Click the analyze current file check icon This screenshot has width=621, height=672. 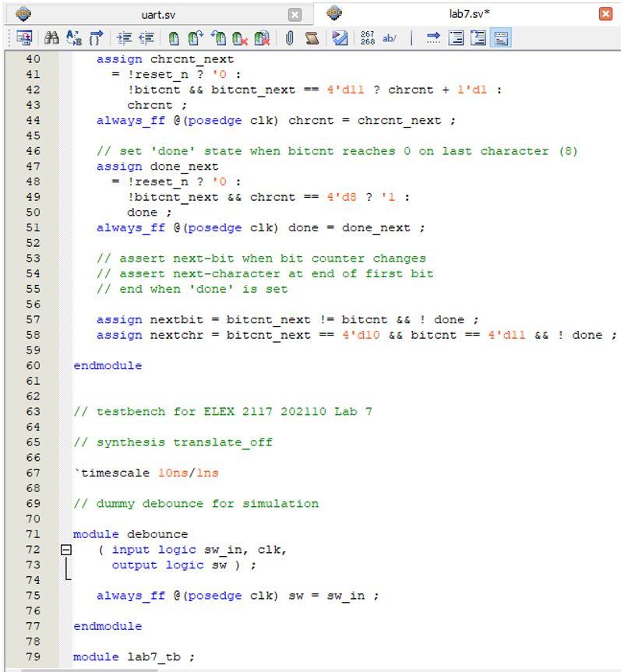[340, 38]
